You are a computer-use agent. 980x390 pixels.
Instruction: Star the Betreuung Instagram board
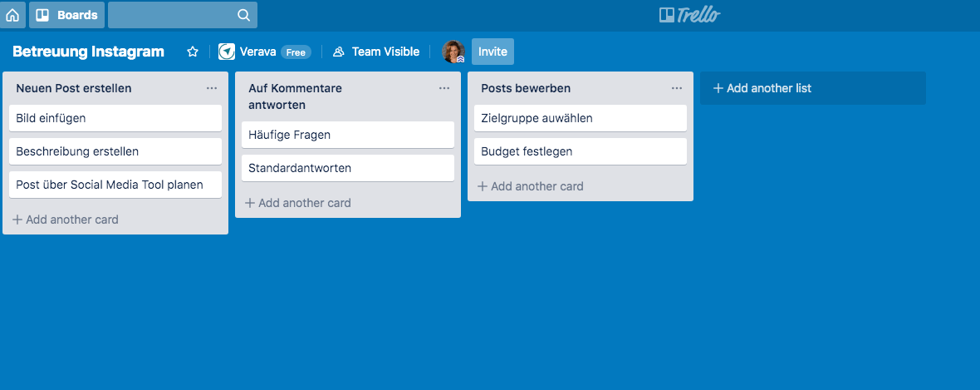[x=193, y=52]
